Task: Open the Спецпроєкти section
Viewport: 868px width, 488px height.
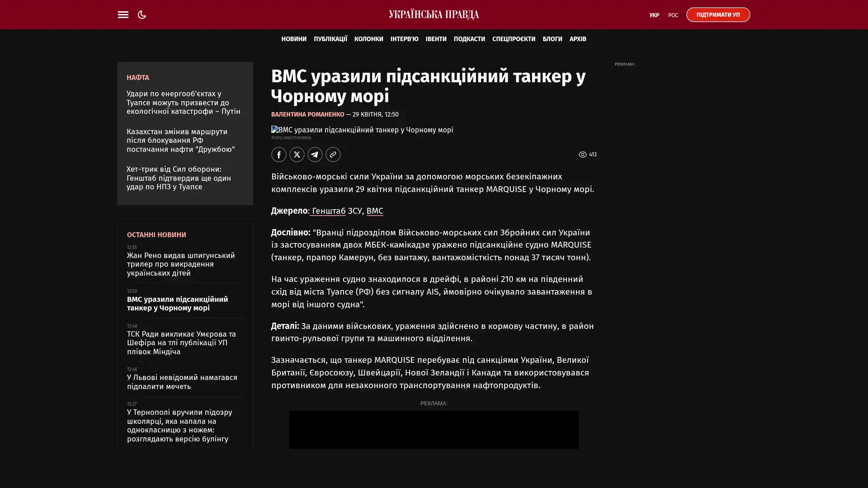Action: click(x=514, y=39)
